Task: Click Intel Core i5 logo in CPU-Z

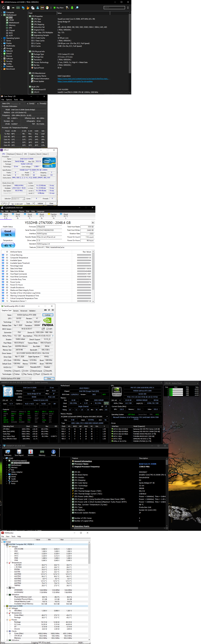Action: (x=49, y=162)
